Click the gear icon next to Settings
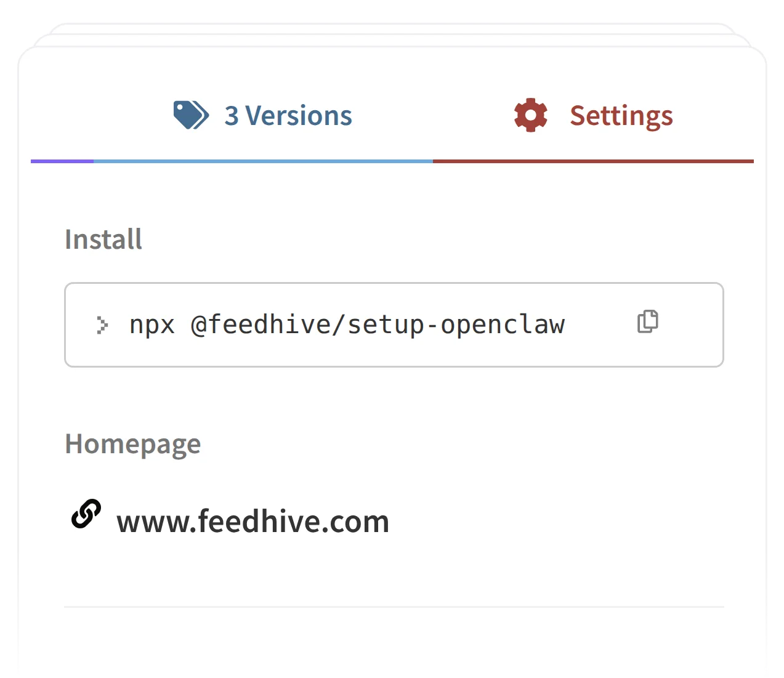The width and height of the screenshot is (784, 678). (530, 115)
